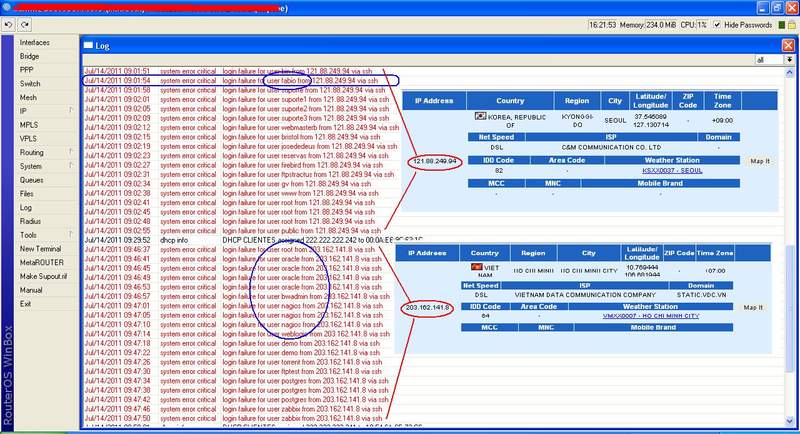Click the Redo arrow icon
The height and width of the screenshot is (434, 800).
click(x=24, y=24)
